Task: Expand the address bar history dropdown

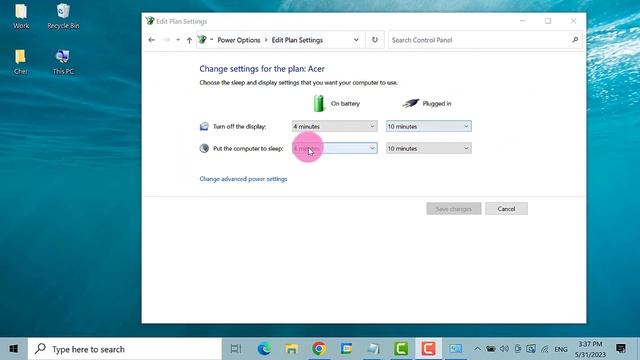Action: coord(356,40)
